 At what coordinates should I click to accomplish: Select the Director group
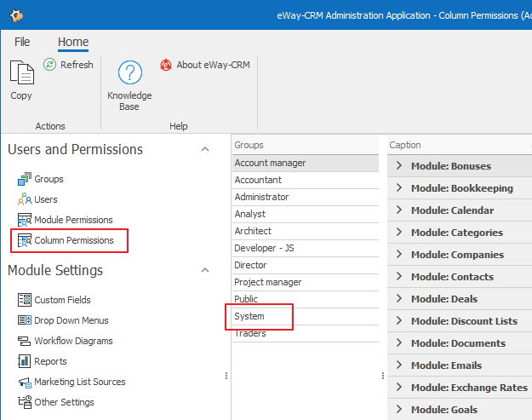click(306, 265)
